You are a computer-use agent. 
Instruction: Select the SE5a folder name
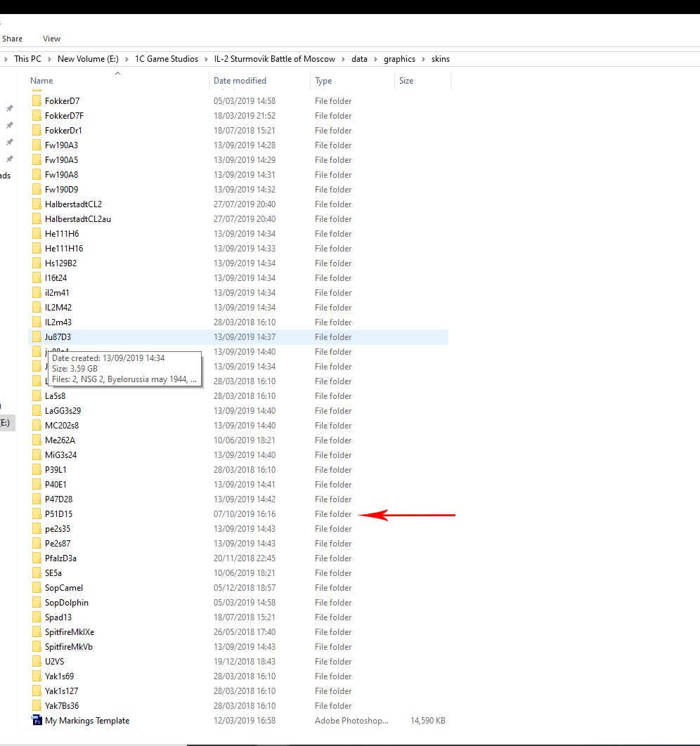point(53,572)
